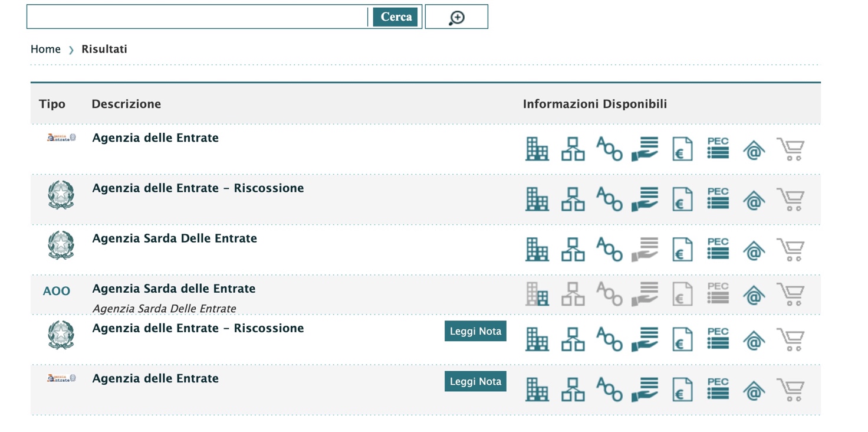Viewport: 868px width, 432px height.
Task: Click org chart icon in Riscossione row with Leggi Nota
Action: (x=573, y=339)
